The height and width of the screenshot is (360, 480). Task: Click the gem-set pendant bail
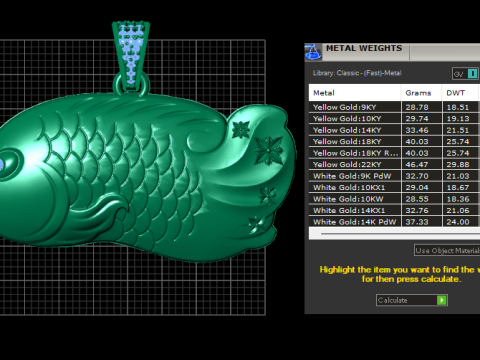point(131,57)
